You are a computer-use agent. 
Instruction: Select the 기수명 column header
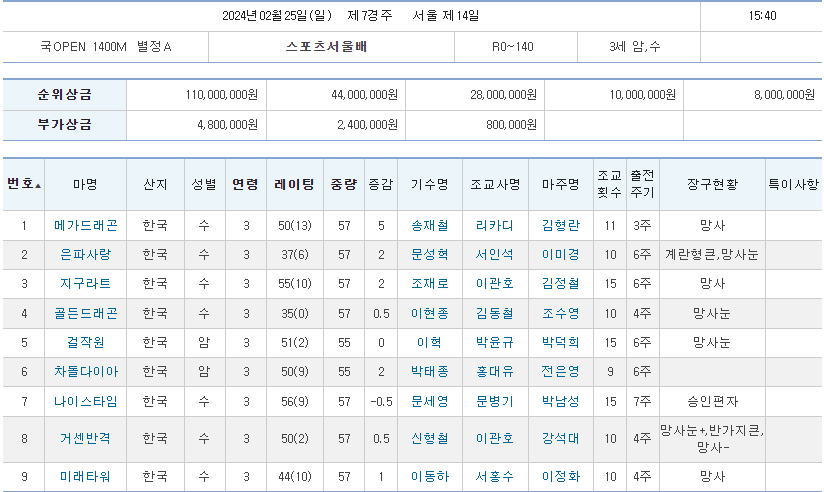(430, 184)
